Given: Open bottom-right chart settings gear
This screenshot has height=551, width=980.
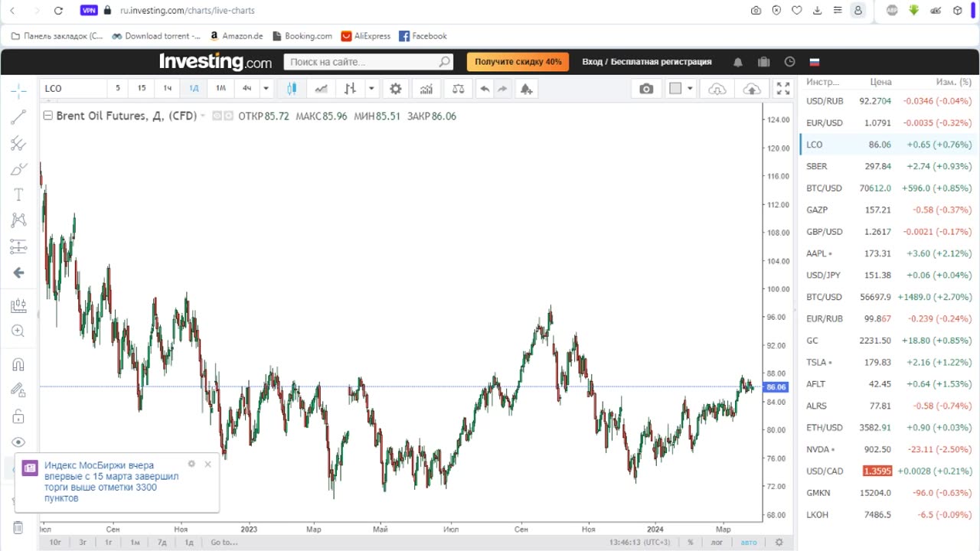Looking at the screenshot, I should (x=779, y=542).
